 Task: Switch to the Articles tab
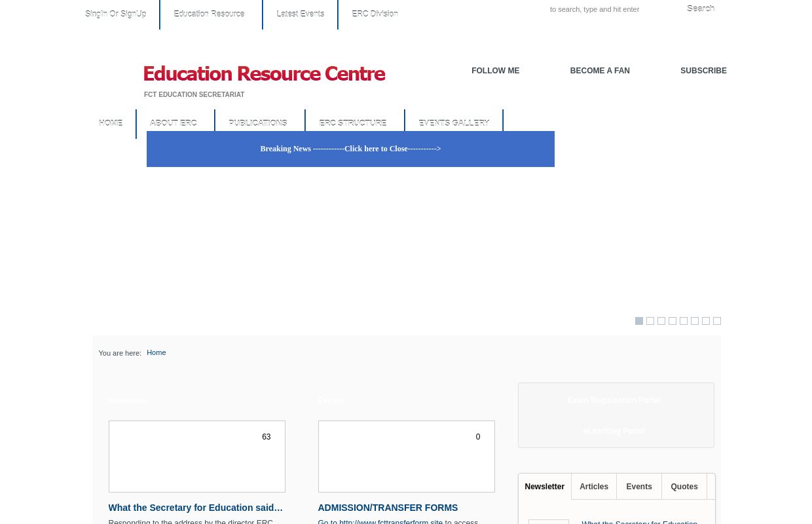click(593, 487)
